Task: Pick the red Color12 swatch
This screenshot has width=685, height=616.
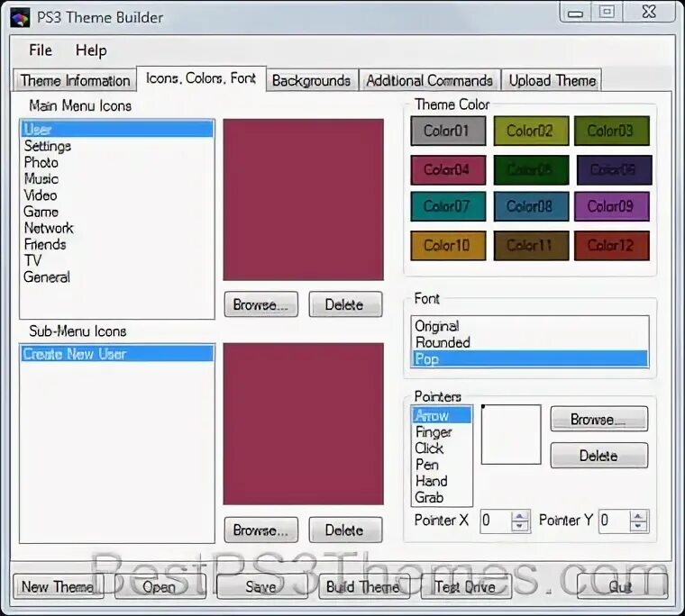Action: [x=612, y=245]
